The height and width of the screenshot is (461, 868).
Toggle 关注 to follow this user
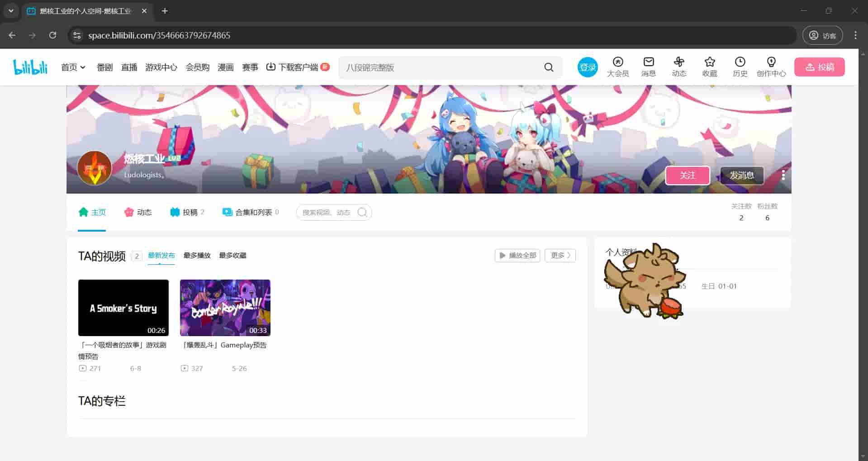point(687,176)
